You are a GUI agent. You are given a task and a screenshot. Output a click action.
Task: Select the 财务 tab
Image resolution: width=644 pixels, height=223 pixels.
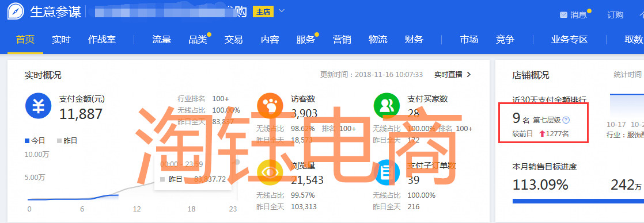point(414,39)
